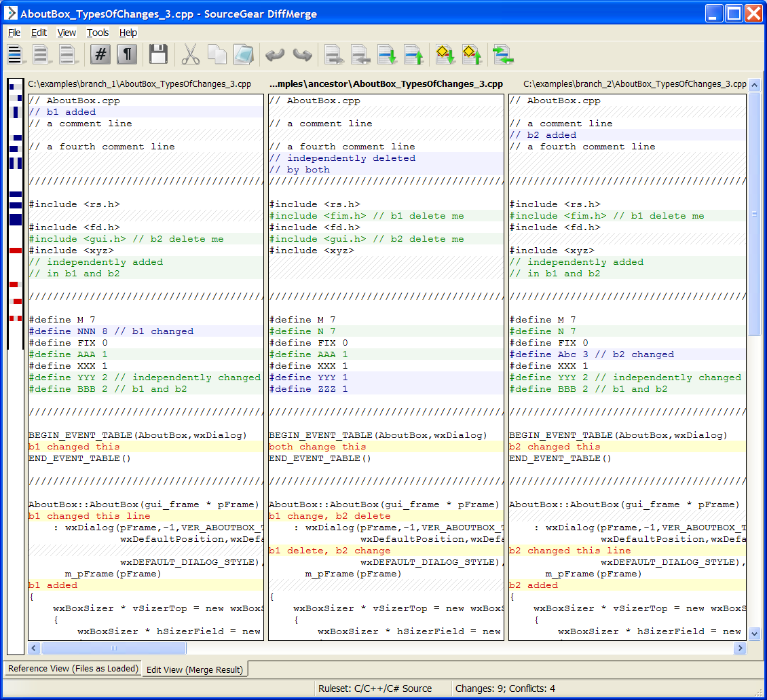Viewport: 767px width, 700px height.
Task: Jump to next conflict with yellow diamond icon
Action: [445, 54]
